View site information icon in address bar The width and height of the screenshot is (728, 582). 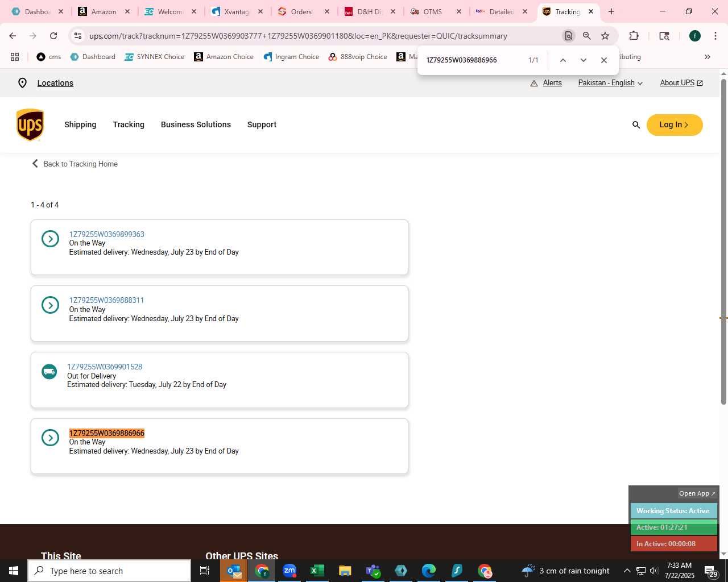pos(78,36)
